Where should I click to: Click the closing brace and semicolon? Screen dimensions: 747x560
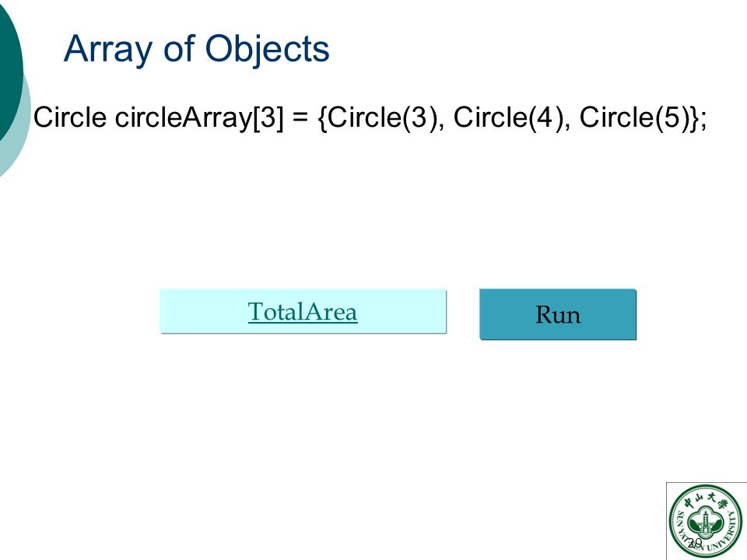pyautogui.click(x=699, y=118)
